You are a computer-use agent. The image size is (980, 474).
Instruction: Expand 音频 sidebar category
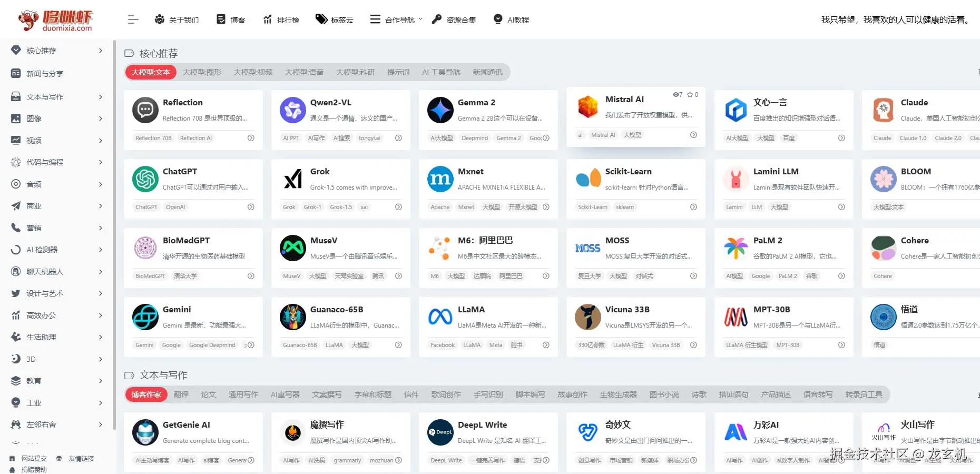57,184
